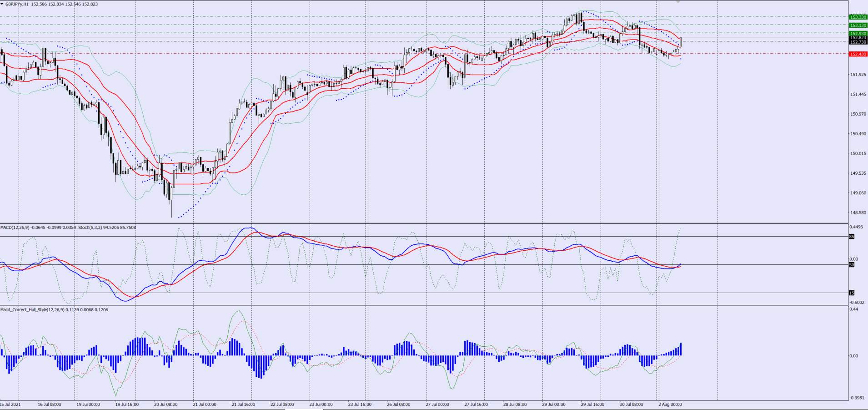The image size is (868, 410).
Task: Click the Macd_Correct_Hull_Style(12,26,9) indicator label
Action: [x=32, y=310]
